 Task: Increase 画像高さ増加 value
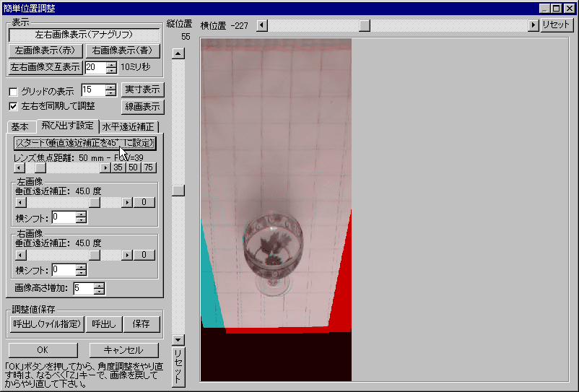[100, 286]
